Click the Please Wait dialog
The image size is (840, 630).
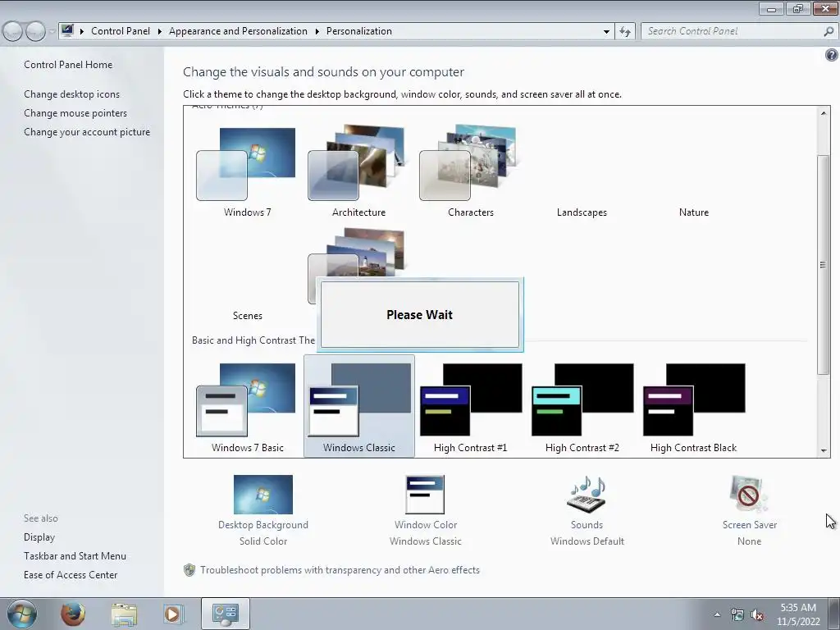pyautogui.click(x=419, y=314)
